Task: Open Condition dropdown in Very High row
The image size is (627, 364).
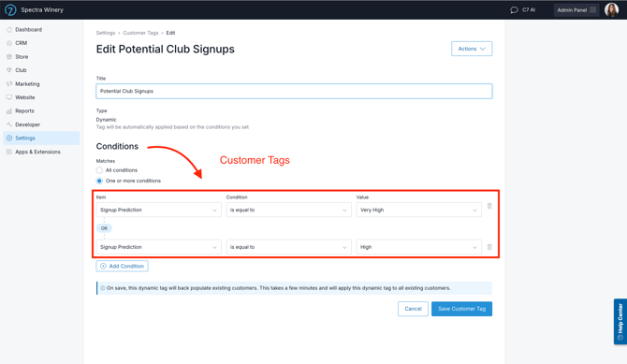Action: pyautogui.click(x=289, y=210)
